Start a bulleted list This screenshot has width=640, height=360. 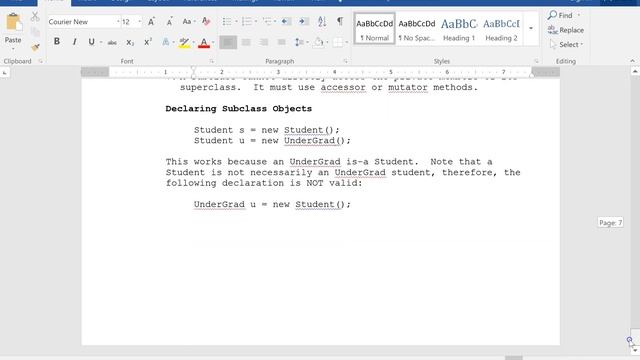point(227,21)
